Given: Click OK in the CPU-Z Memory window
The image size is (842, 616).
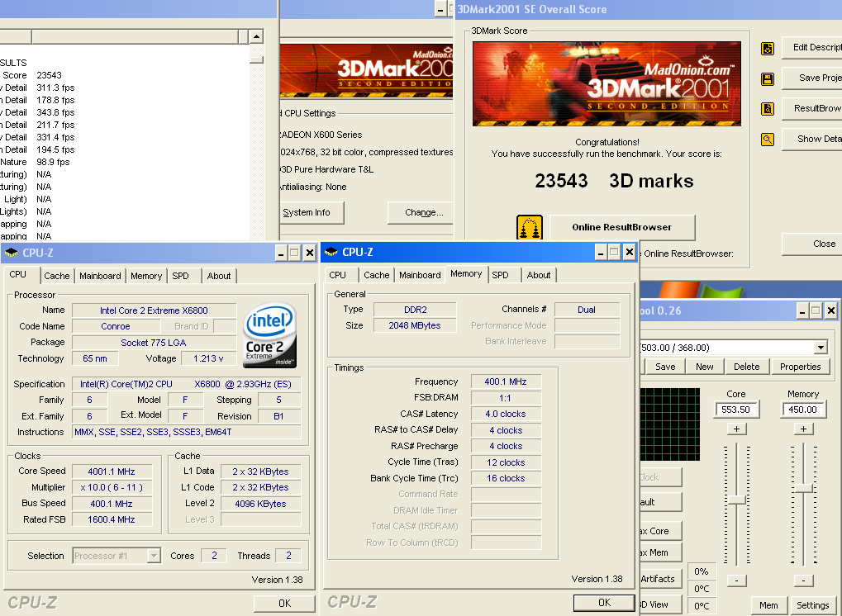Looking at the screenshot, I should click(604, 603).
